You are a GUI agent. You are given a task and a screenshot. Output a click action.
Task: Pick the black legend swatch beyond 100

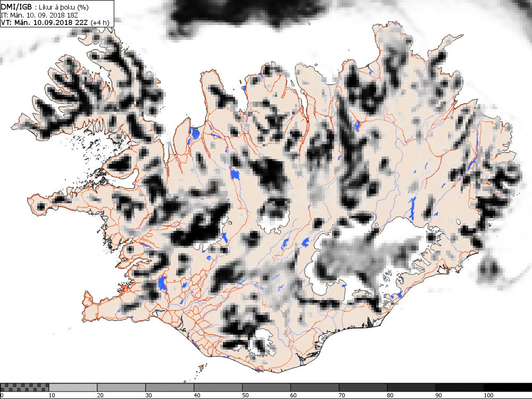click(508, 387)
